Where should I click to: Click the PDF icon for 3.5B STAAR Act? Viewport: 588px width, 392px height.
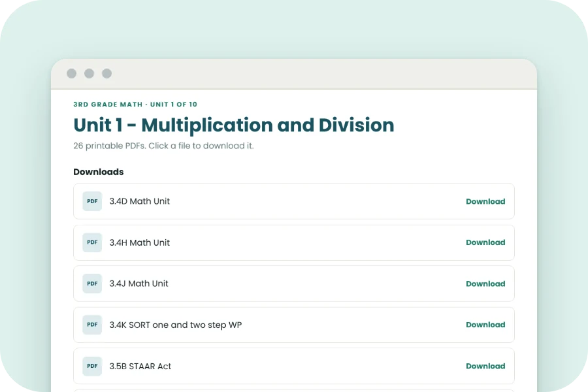click(92, 366)
